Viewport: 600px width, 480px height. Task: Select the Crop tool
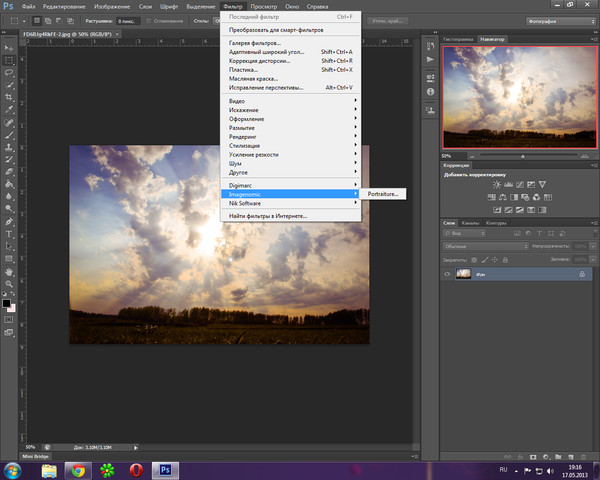(9, 99)
